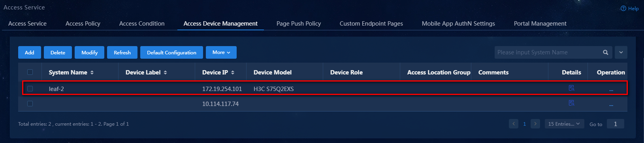Screen dimensions: 644x143
Task: Click the Default Configuration button
Action: click(x=171, y=52)
